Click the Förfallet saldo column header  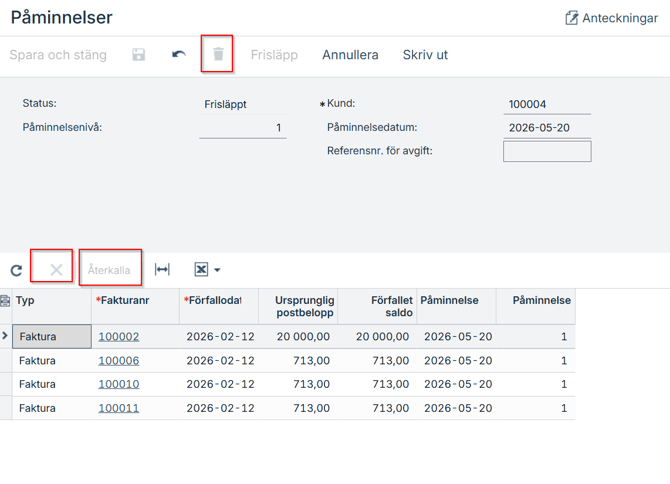pyautogui.click(x=377, y=306)
